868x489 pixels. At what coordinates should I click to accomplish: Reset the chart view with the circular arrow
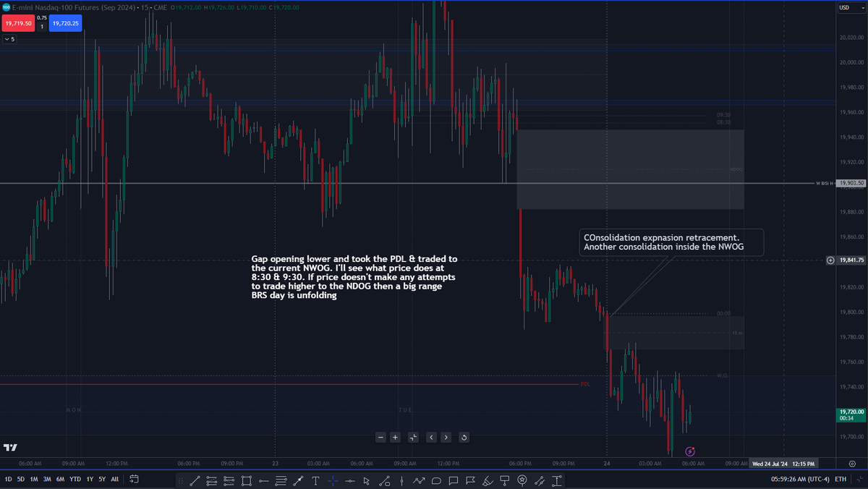464,437
